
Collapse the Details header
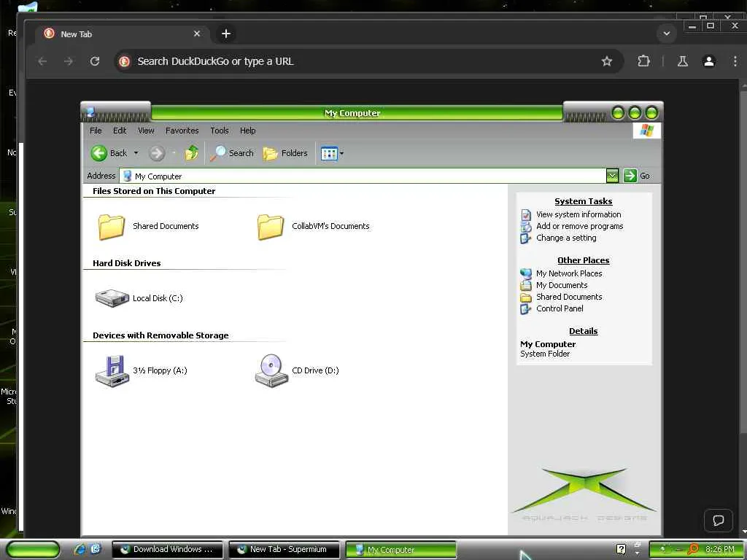pyautogui.click(x=583, y=331)
